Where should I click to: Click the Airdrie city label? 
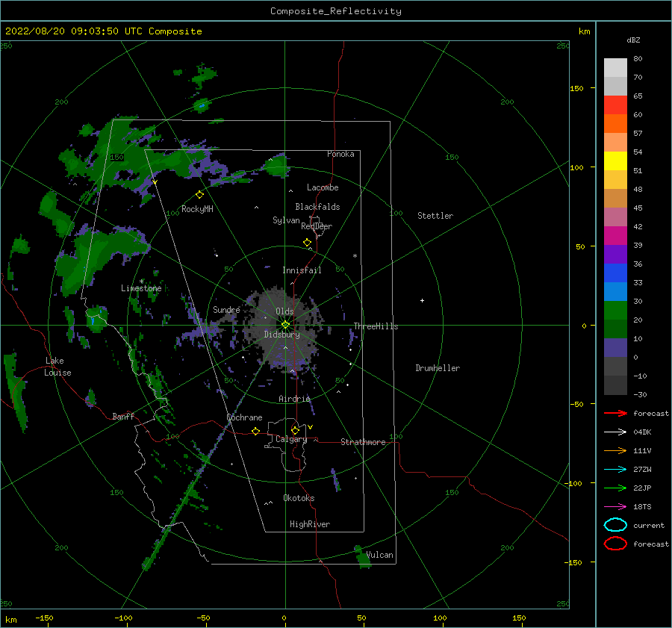294,399
